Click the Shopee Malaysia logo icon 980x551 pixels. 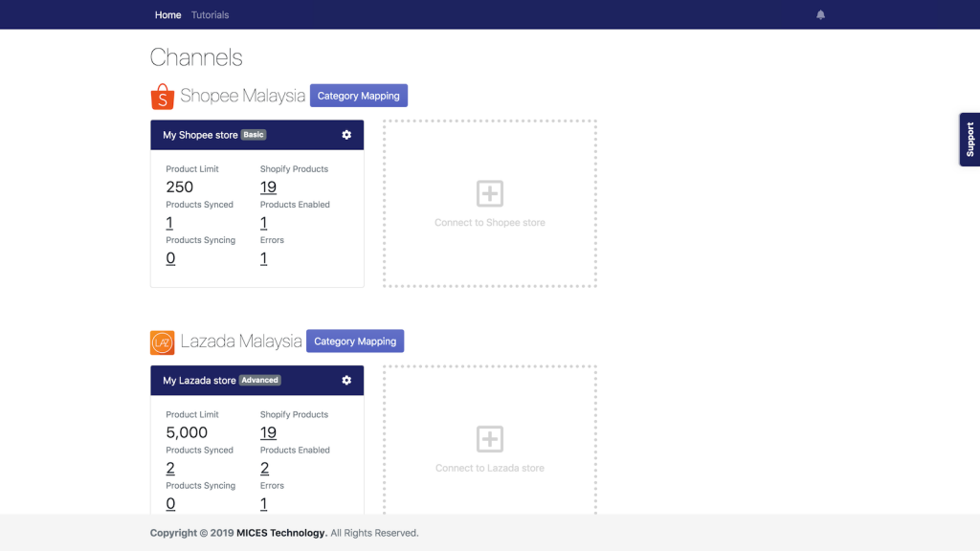[x=163, y=97]
